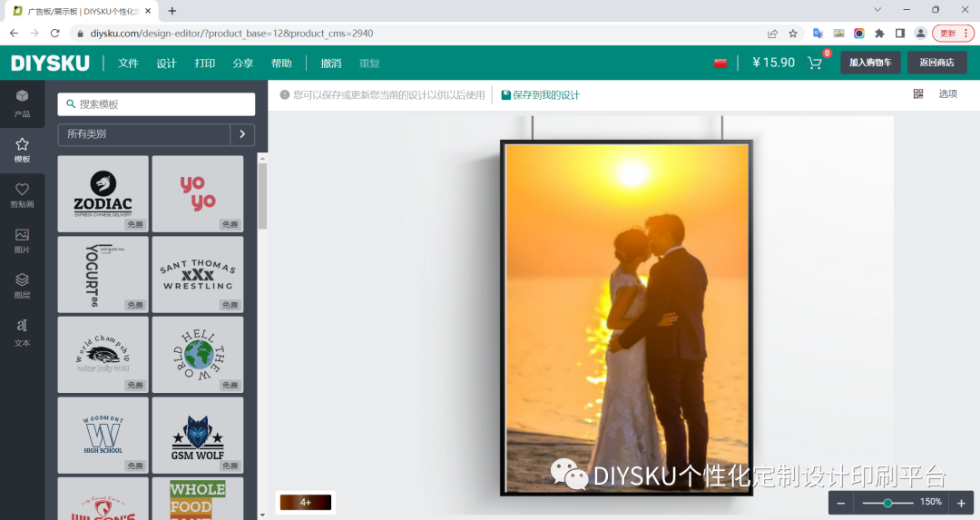The width and height of the screenshot is (980, 520).
Task: Click the arrow beside 所有类别
Action: pyautogui.click(x=242, y=133)
